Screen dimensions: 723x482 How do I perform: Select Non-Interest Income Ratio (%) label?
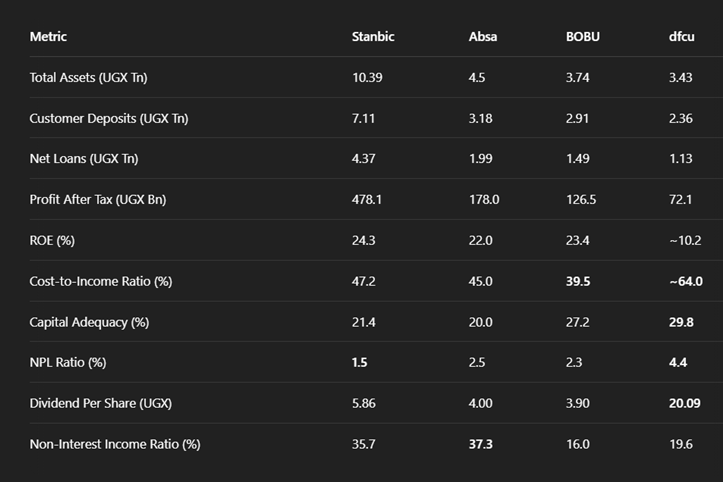coord(115,444)
